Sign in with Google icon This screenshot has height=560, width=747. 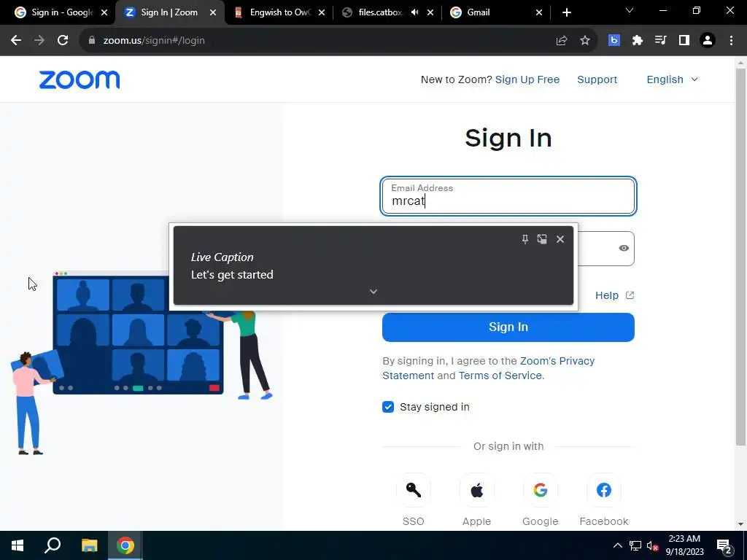pyautogui.click(x=541, y=490)
